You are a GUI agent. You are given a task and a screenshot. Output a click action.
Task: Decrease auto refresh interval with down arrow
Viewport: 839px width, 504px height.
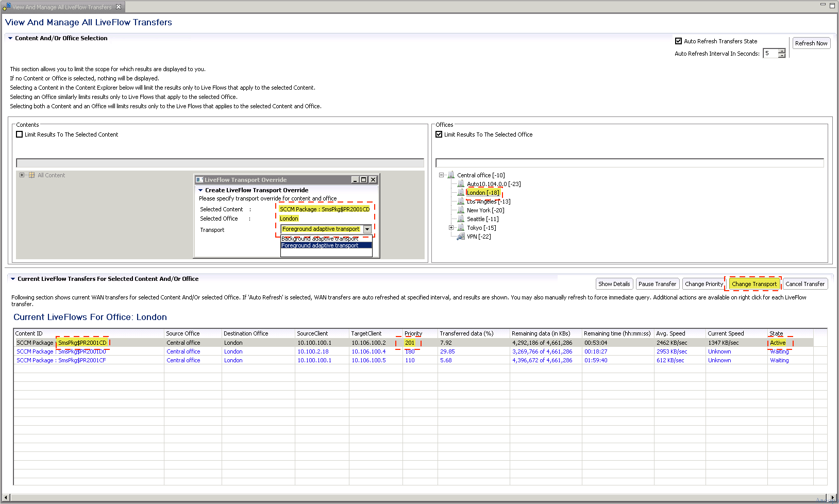pos(782,56)
